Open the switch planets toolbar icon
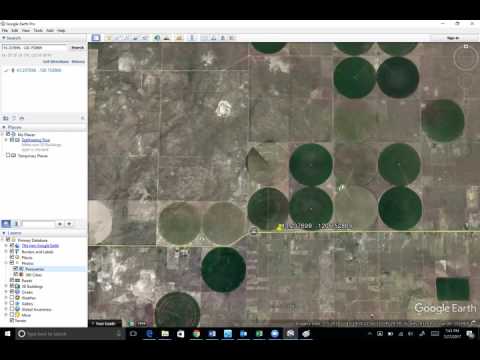480x360 pixels. (x=179, y=38)
